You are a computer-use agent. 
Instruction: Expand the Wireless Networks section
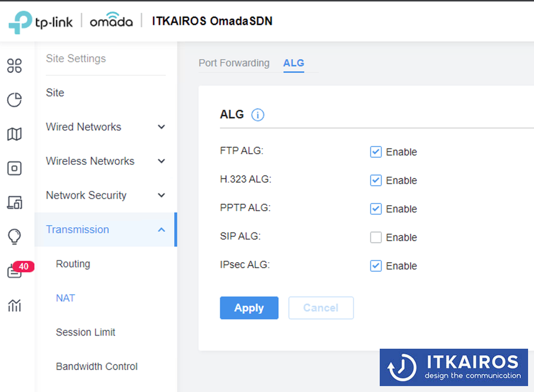pos(106,161)
